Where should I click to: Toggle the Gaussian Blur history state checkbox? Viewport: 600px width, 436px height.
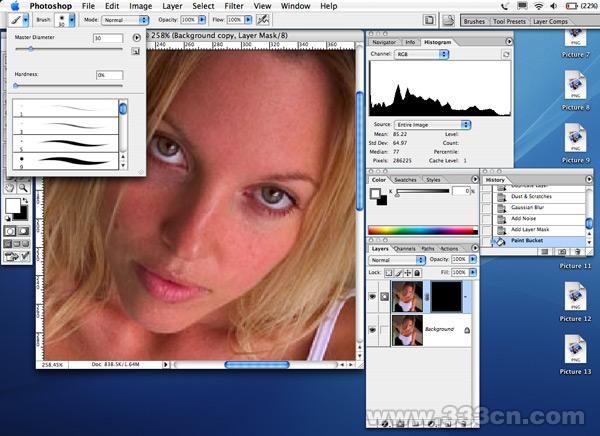point(487,207)
